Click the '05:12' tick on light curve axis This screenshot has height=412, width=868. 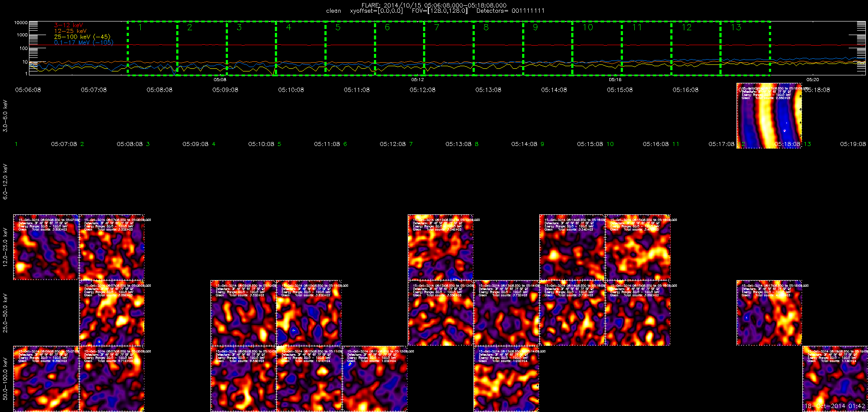click(x=417, y=79)
